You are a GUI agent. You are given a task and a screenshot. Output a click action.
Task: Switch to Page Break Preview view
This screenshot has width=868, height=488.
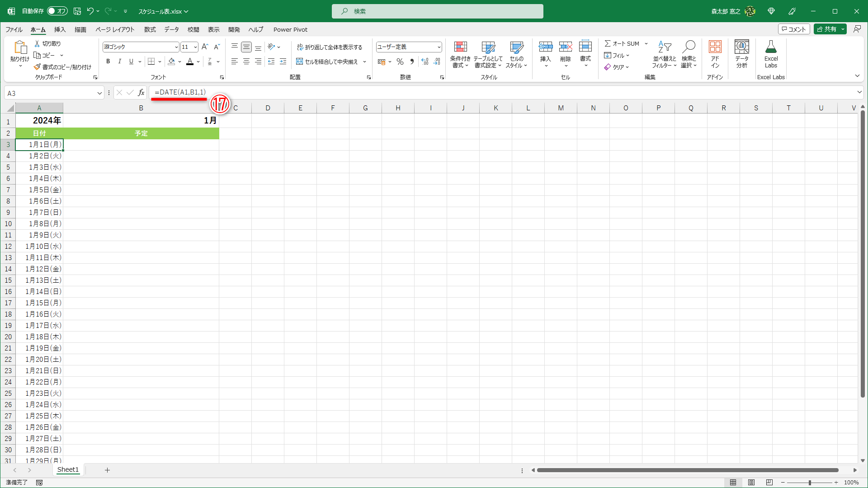[769, 483]
